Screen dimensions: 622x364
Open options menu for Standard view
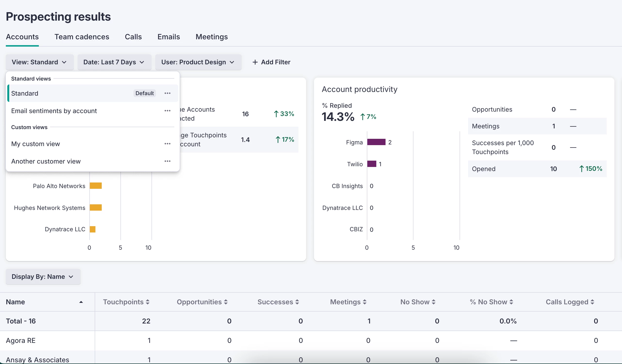[x=167, y=93]
